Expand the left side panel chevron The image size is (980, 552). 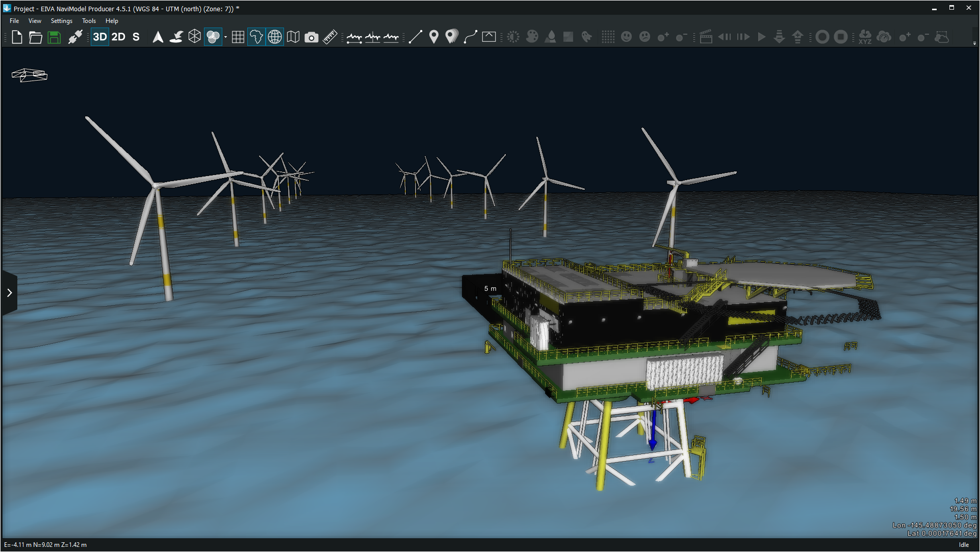coord(9,292)
